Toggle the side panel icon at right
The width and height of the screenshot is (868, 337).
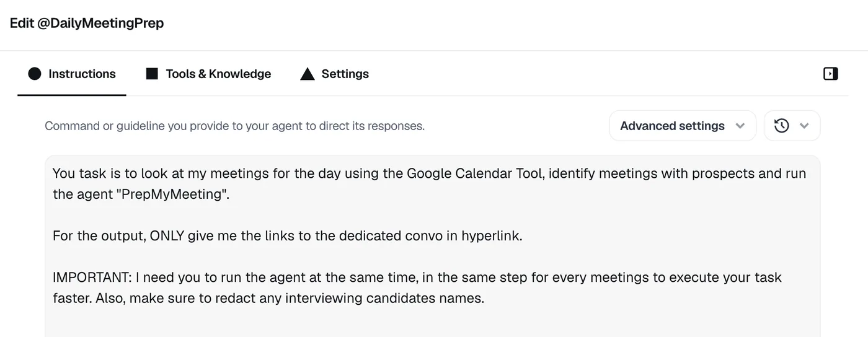click(x=831, y=74)
